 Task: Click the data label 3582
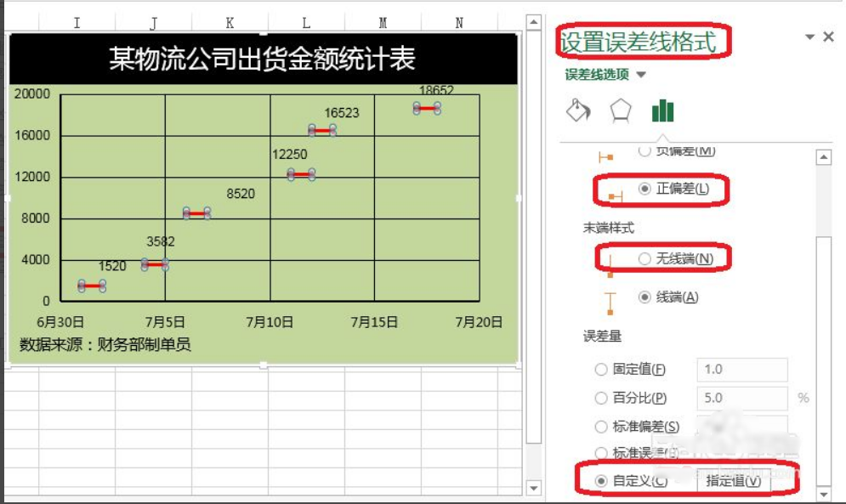click(x=161, y=241)
